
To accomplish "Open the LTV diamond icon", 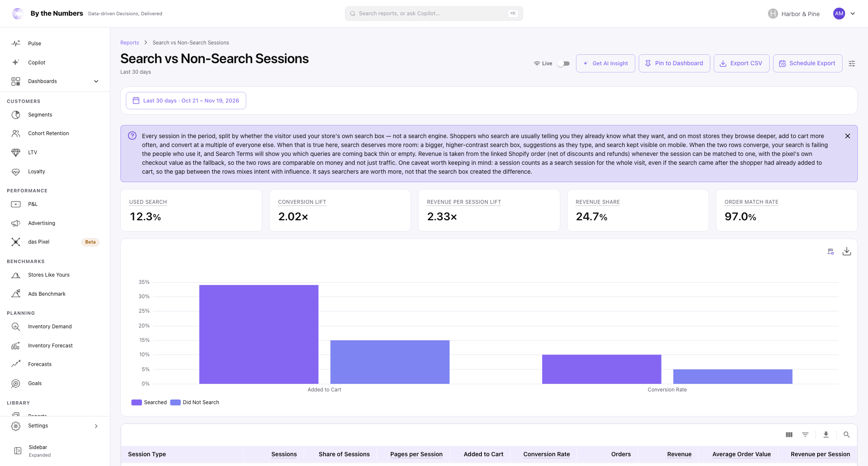I will pyautogui.click(x=16, y=153).
